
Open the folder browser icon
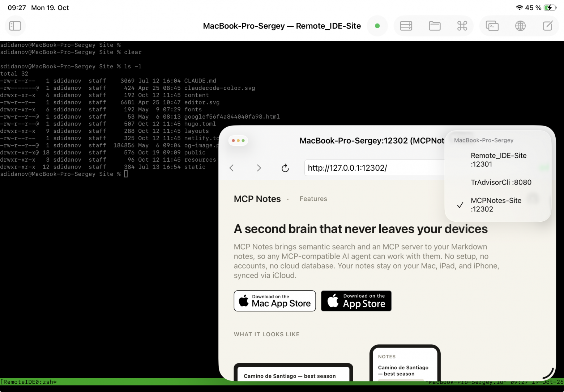435,26
